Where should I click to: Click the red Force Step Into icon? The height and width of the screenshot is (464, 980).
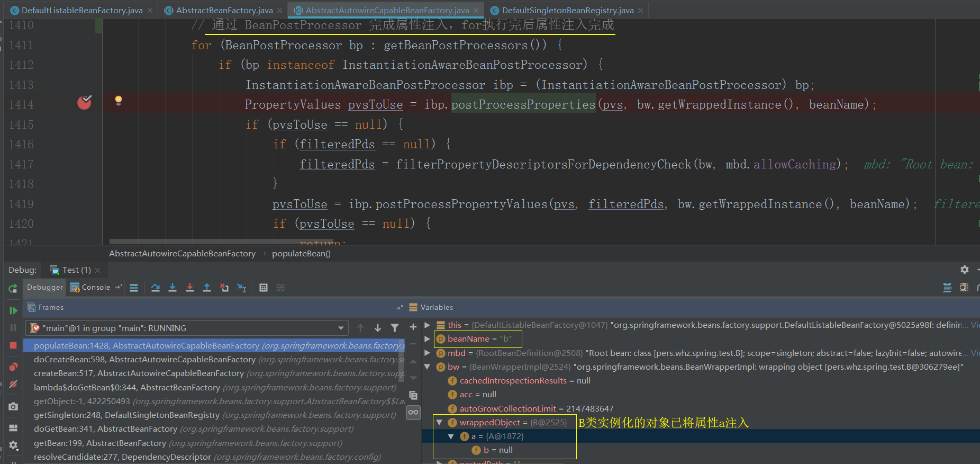190,288
